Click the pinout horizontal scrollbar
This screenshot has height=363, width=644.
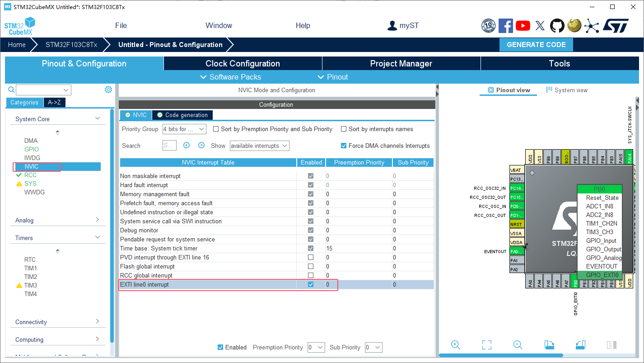pos(501,355)
